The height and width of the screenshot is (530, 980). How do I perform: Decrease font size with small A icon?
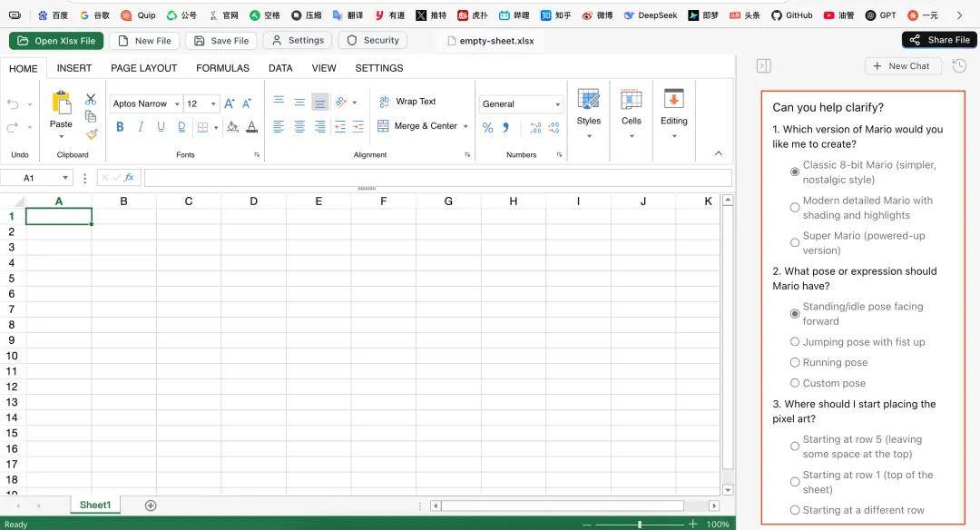pyautogui.click(x=247, y=103)
